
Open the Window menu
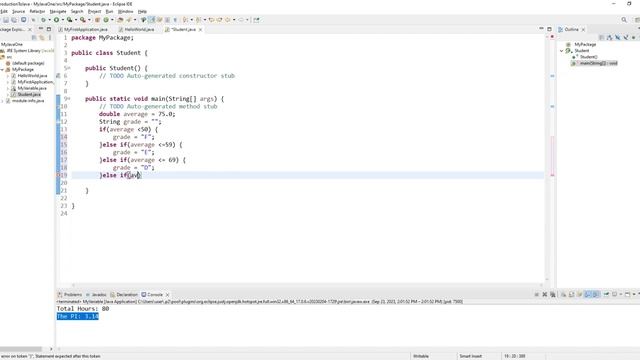[x=125, y=11]
